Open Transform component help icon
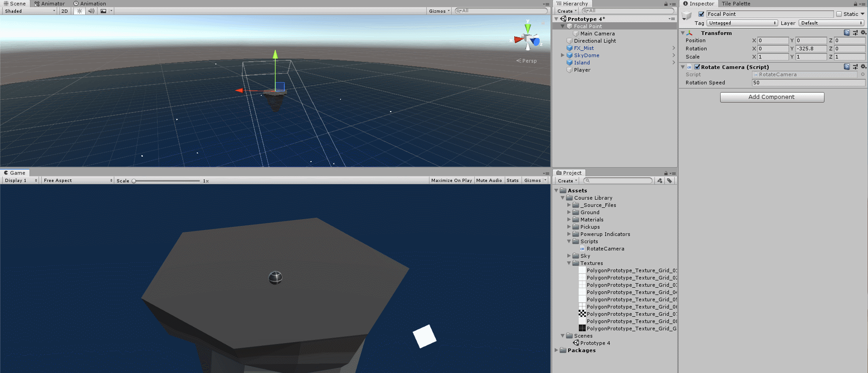 (x=847, y=33)
